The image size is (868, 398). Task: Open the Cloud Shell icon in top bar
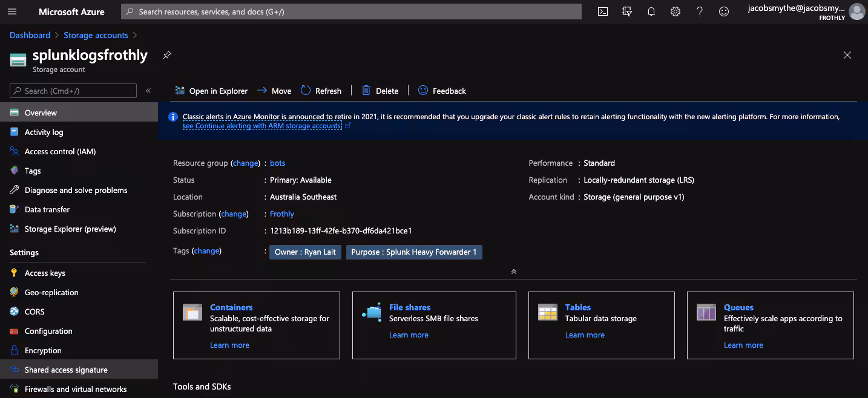602,11
